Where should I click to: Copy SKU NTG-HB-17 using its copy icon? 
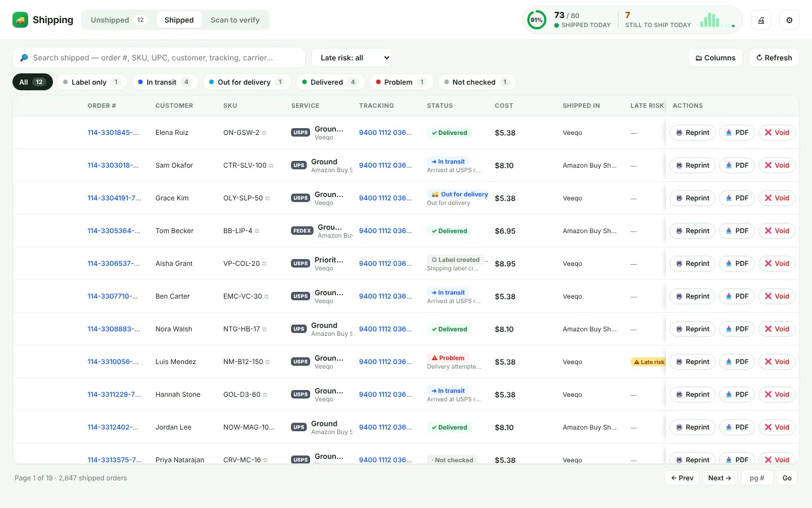(x=264, y=330)
